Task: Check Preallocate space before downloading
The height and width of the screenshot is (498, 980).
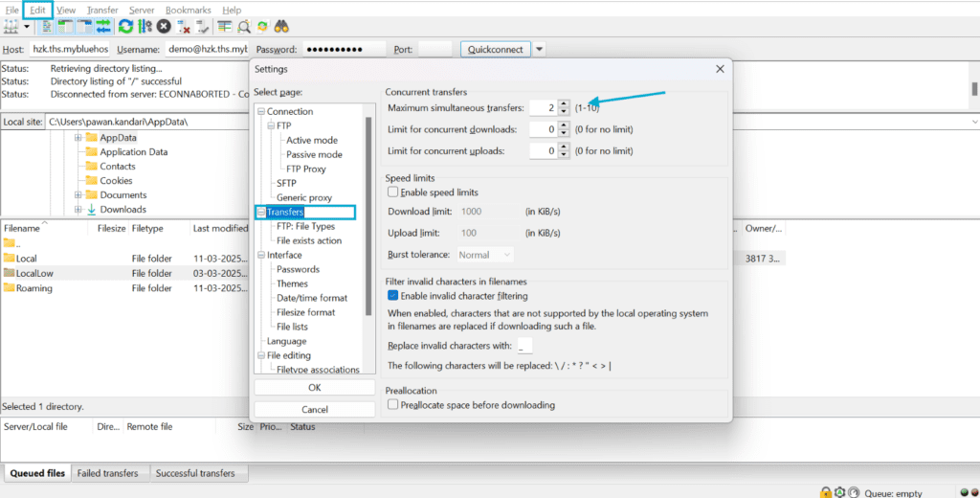Action: click(392, 405)
